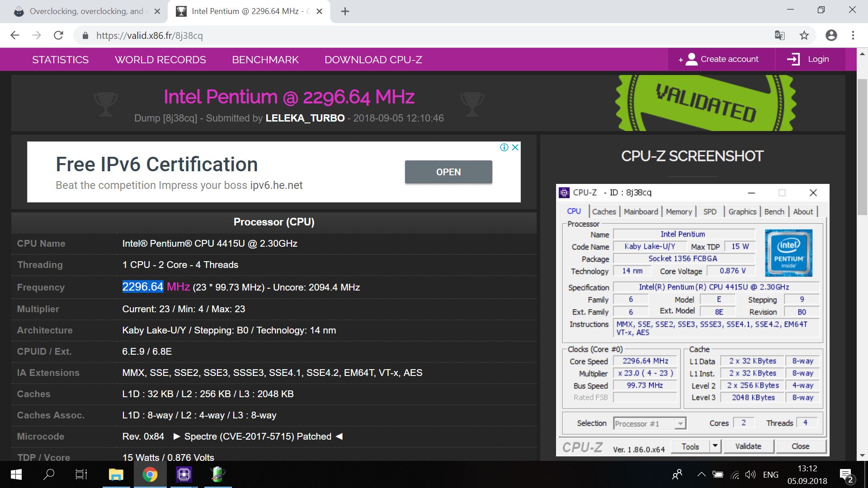Open the Windows Start menu

point(16,474)
